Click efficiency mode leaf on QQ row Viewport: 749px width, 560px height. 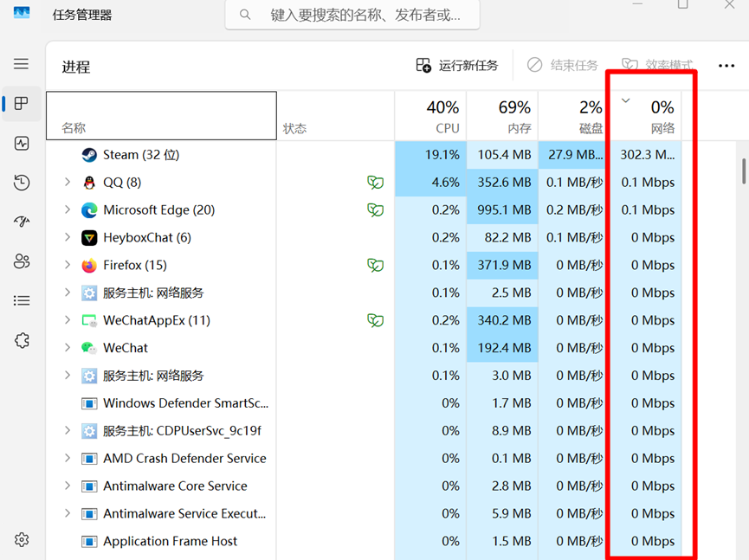tap(376, 183)
